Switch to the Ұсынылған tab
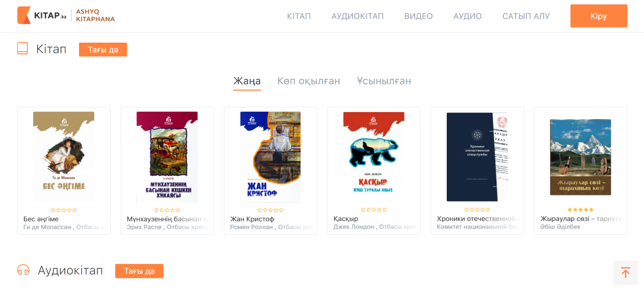 [384, 81]
